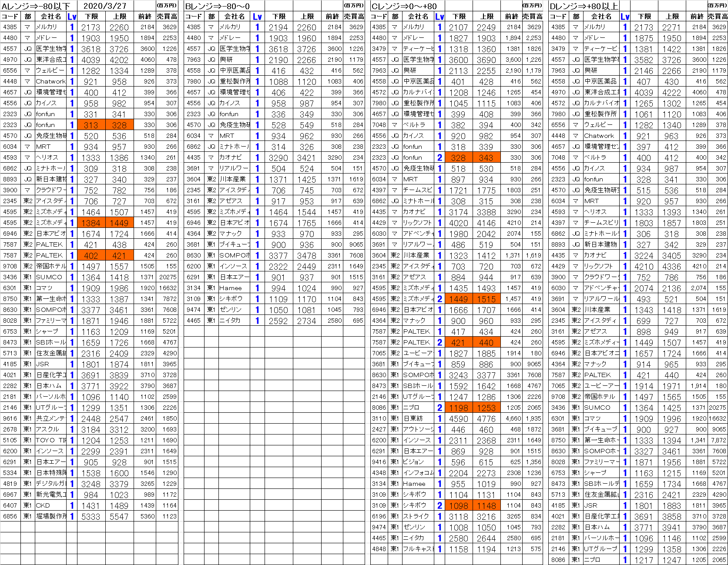The height and width of the screenshot is (565, 728).
Task: Select the orange highlighted cell '1198'
Action: (x=459, y=408)
